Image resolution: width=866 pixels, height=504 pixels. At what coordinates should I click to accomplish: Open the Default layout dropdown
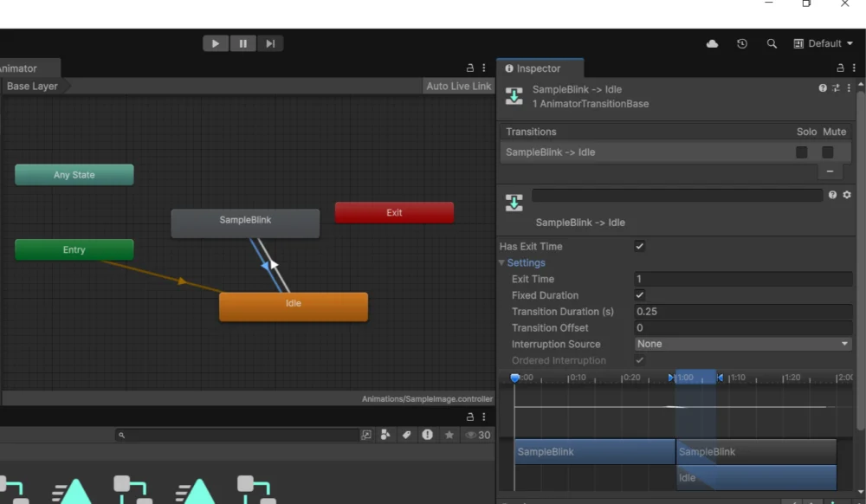click(x=824, y=43)
